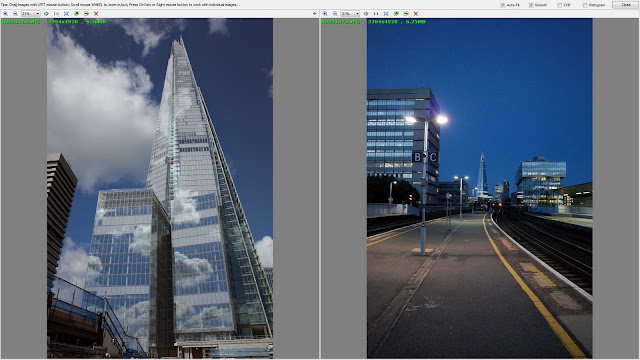
Task: Click the Close button
Action: tap(625, 5)
